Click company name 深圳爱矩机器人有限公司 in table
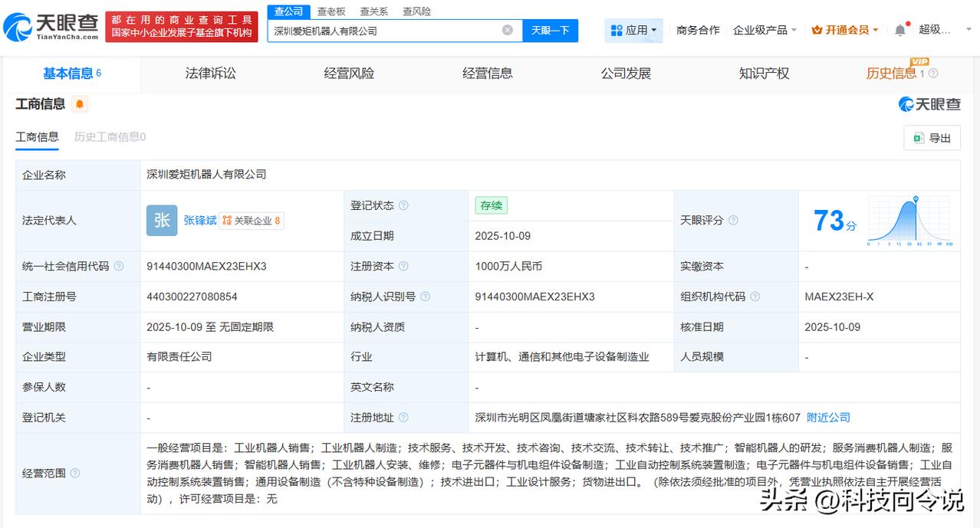The height and width of the screenshot is (528, 980). pos(206,174)
